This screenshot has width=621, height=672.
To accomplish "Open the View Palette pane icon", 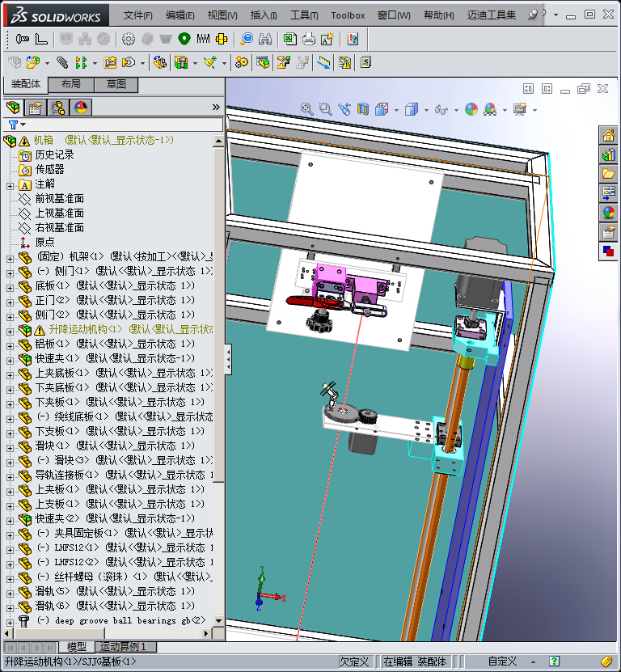I will (608, 192).
